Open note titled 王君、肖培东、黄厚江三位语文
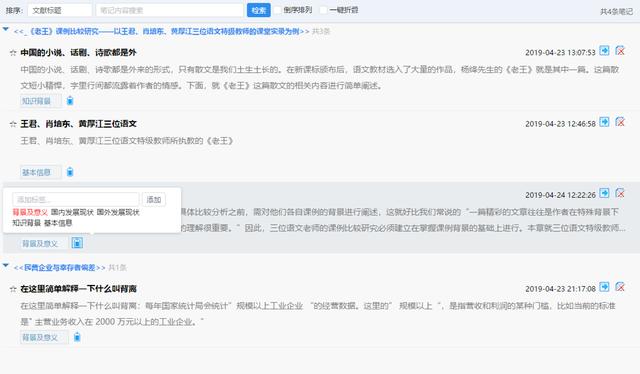The height and width of the screenshot is (374, 640). point(78,124)
